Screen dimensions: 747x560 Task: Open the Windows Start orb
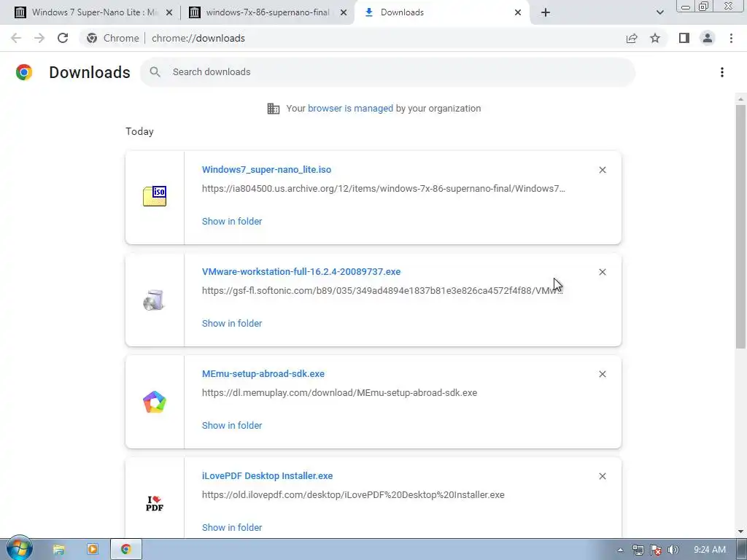pos(19,548)
